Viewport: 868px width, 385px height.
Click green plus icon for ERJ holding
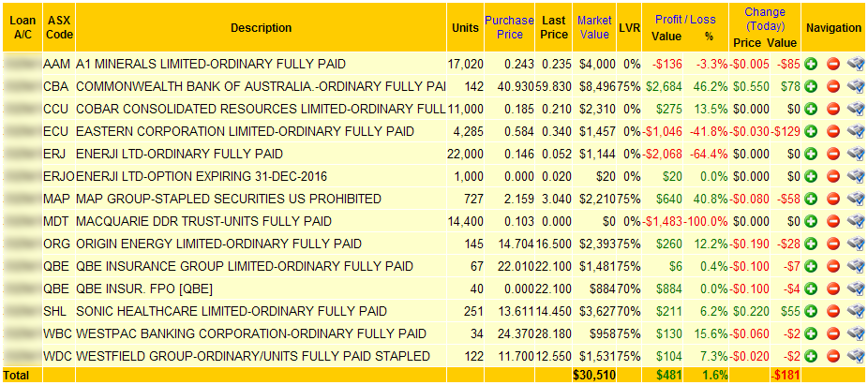(x=812, y=154)
